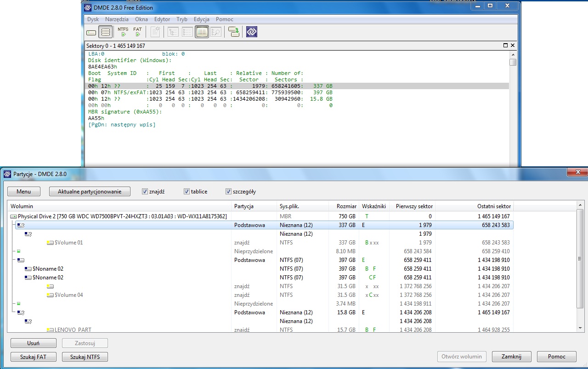Screen dimensions: 588x369
Task: Click the Ostatni sektor column header
Action: click(x=474, y=206)
